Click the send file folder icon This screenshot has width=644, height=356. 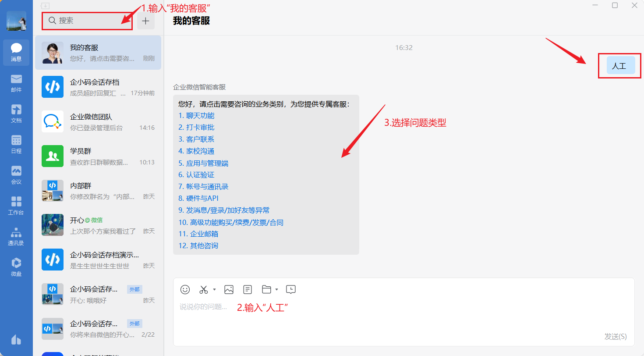(266, 289)
